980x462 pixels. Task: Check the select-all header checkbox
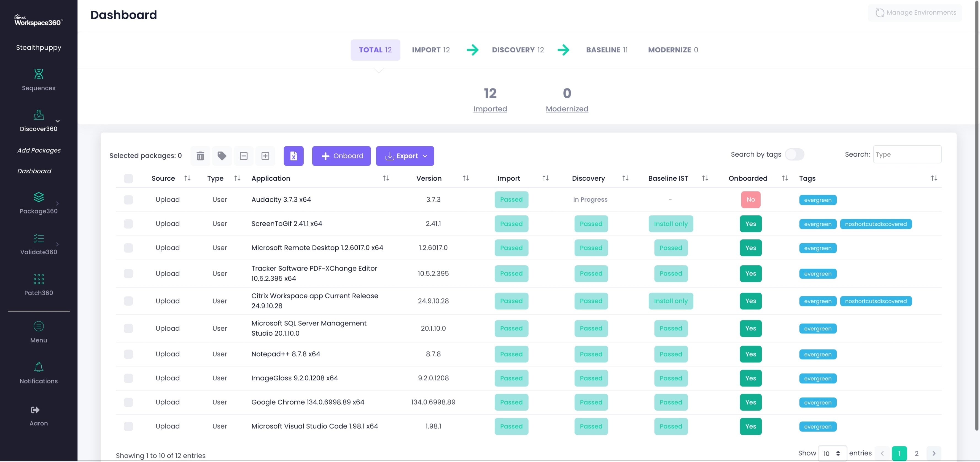click(128, 178)
